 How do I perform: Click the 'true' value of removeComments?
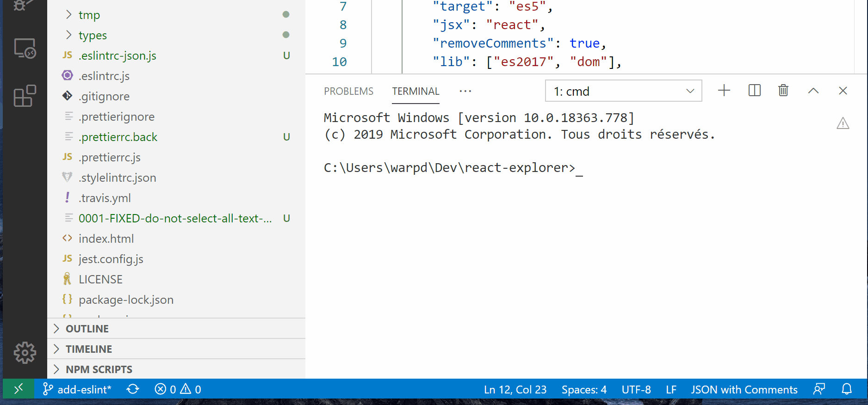584,43
